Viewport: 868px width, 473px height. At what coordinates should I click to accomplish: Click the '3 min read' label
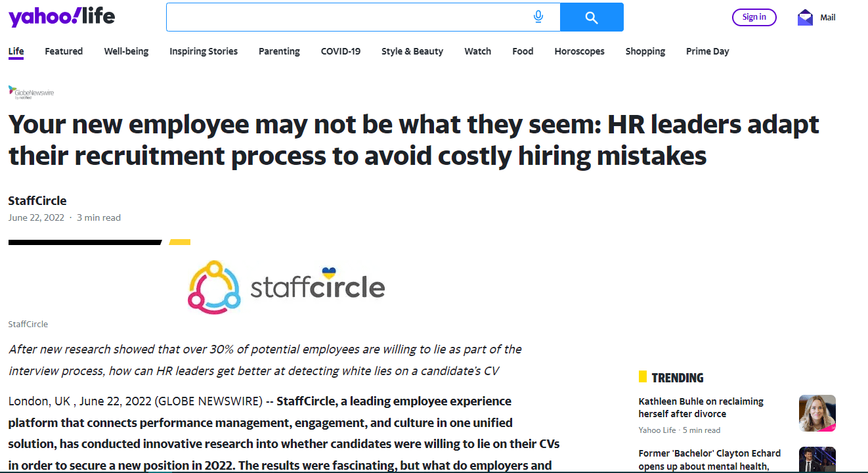(98, 217)
